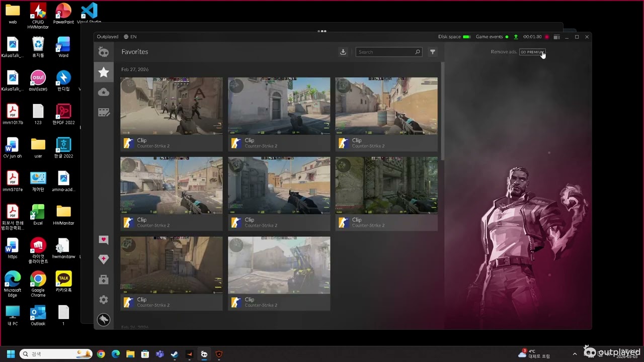Open Steam from the taskbar

(174, 354)
